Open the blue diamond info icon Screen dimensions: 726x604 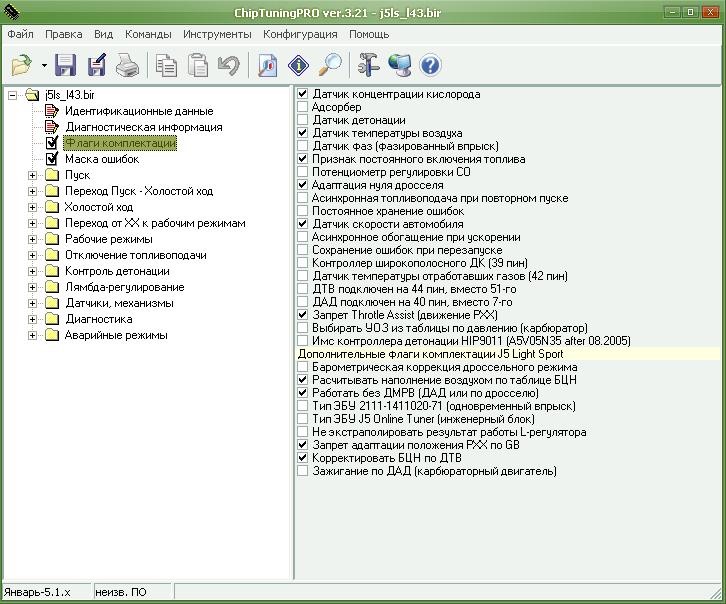298,65
